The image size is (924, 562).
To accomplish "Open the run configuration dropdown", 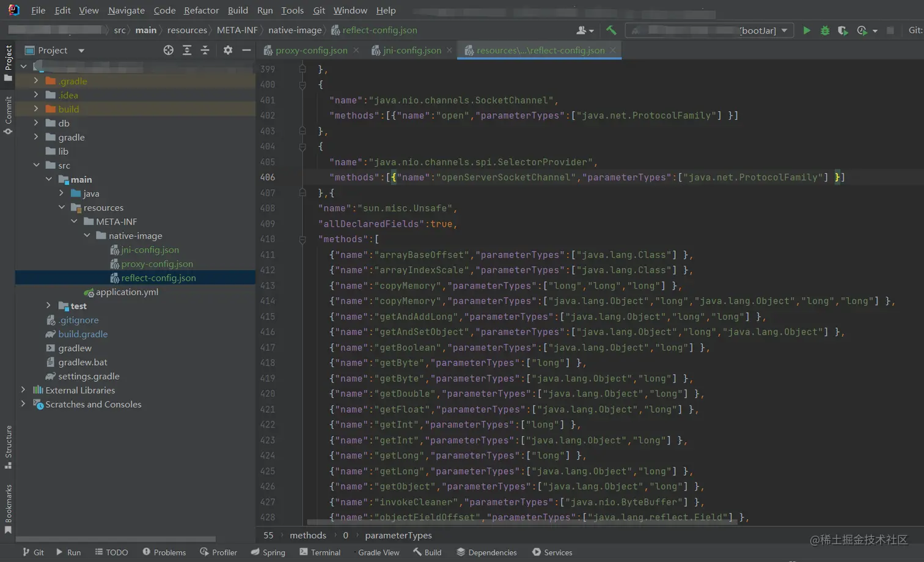I will 785,30.
